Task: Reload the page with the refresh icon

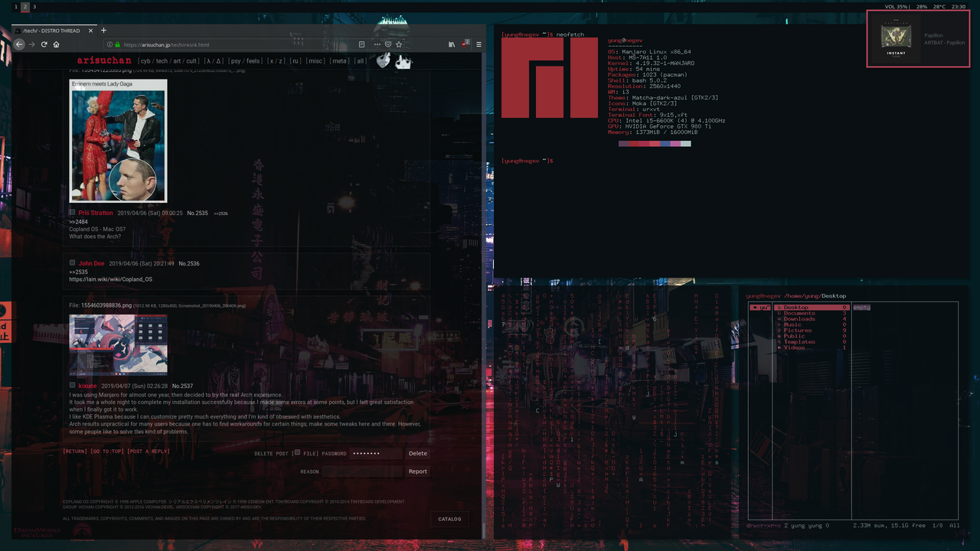Action: 44,44
